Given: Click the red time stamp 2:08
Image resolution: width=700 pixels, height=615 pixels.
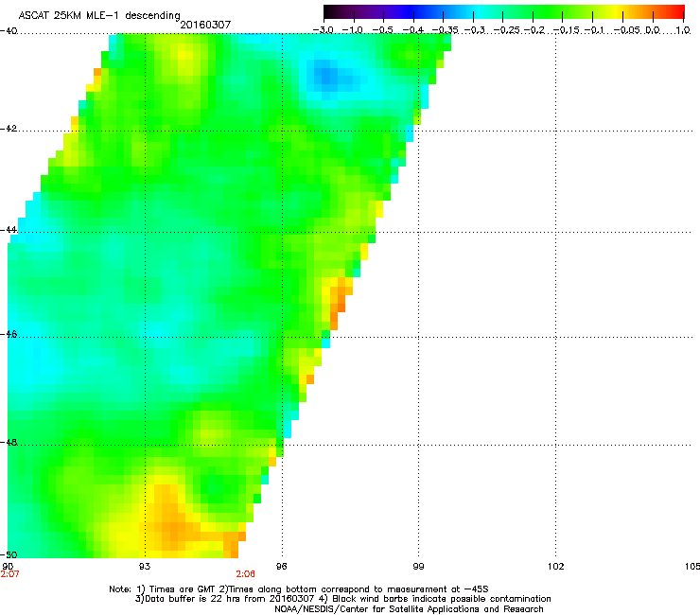Looking at the screenshot, I should click(x=246, y=574).
